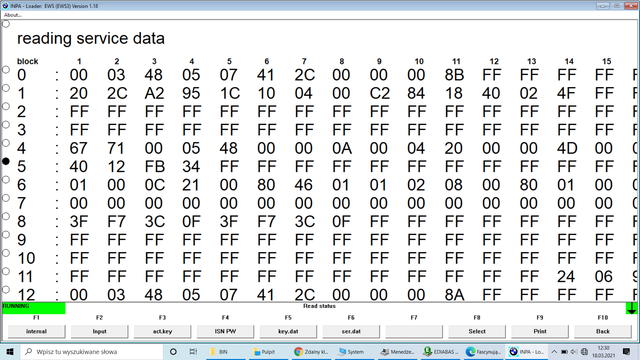Click in the Windows search box
640x360 pixels.
tap(92, 351)
